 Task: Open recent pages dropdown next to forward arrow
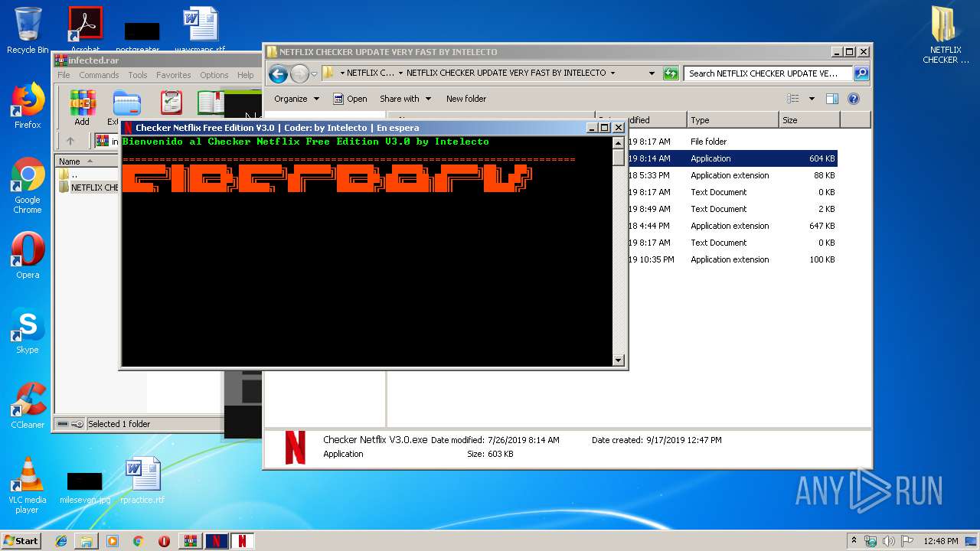314,74
